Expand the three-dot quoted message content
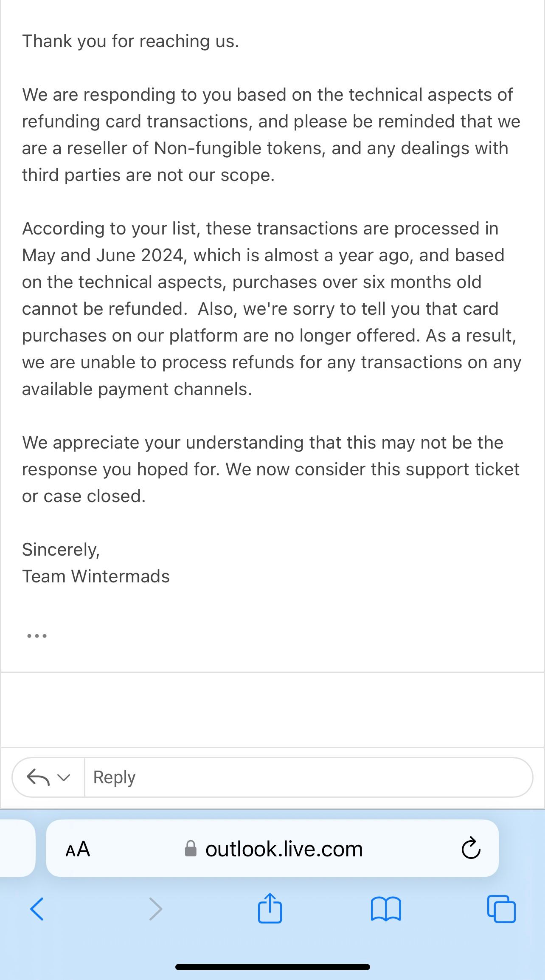The height and width of the screenshot is (980, 545). (x=37, y=636)
